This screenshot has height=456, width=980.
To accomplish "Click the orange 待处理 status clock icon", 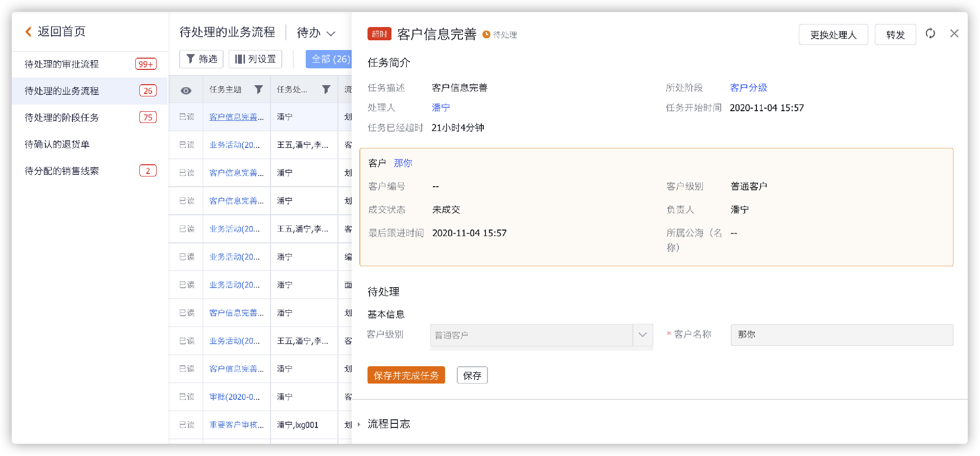I will click(486, 34).
